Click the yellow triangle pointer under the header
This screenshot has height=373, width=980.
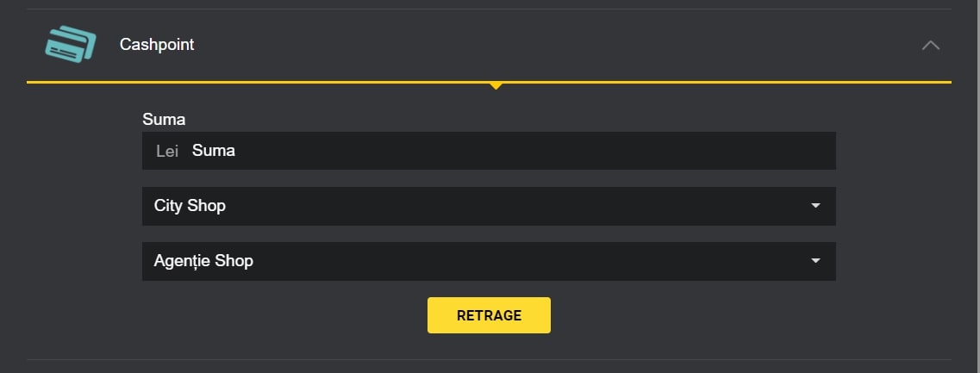tap(496, 86)
